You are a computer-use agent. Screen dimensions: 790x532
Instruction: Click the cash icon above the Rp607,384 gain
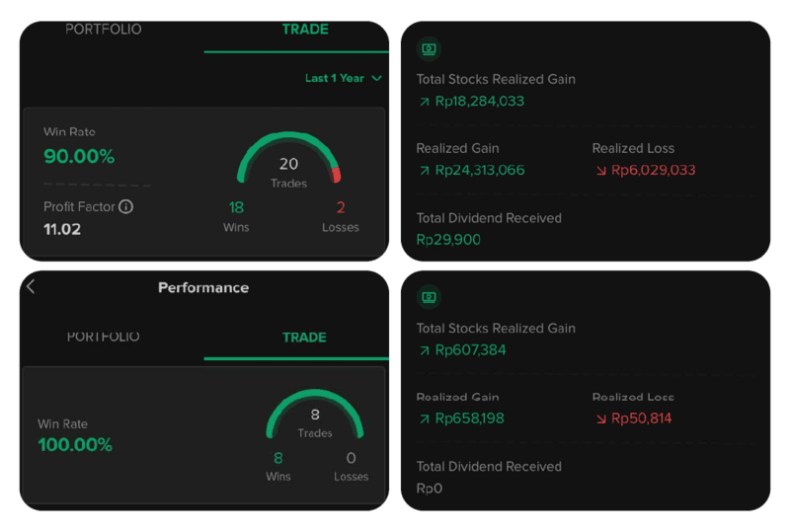tap(429, 296)
